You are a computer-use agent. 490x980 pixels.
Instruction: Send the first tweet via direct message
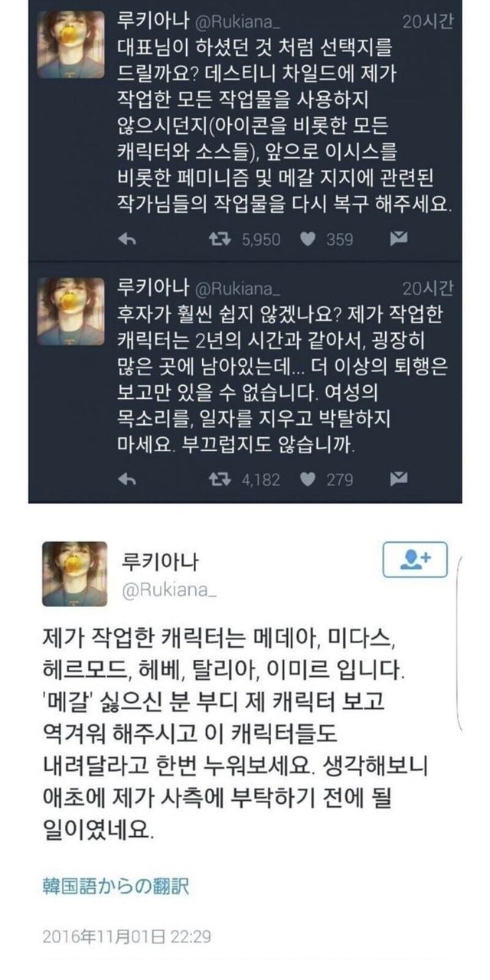coord(399,240)
